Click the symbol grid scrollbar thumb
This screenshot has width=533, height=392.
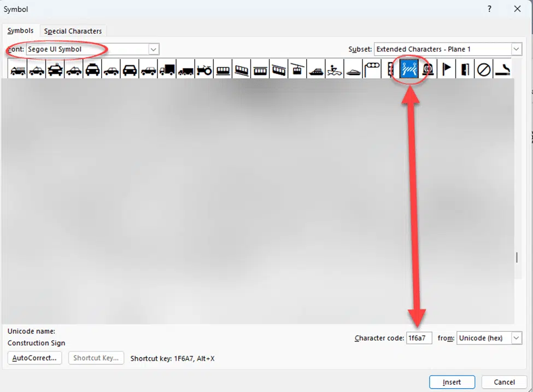[517, 258]
